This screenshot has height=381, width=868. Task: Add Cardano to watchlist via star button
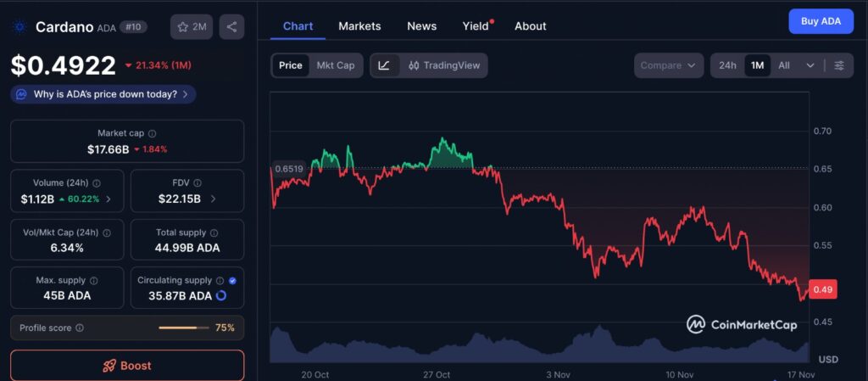192,26
